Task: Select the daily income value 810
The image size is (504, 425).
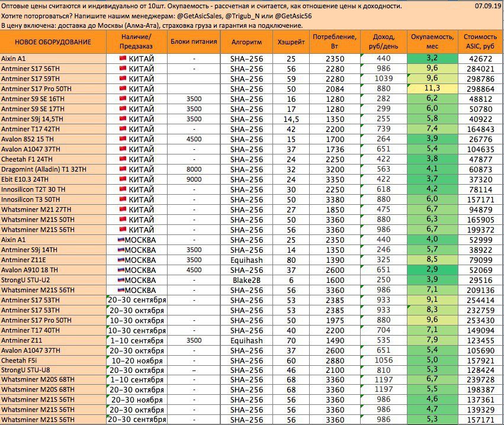Action: click(x=384, y=370)
